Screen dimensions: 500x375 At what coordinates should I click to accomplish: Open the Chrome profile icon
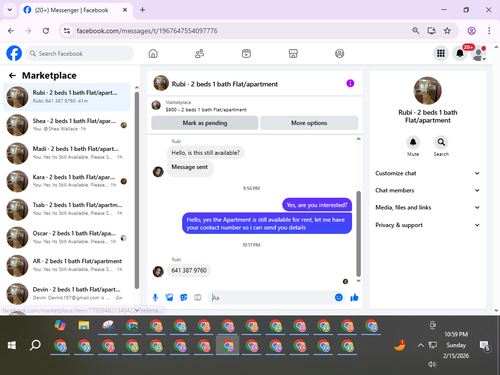click(471, 31)
